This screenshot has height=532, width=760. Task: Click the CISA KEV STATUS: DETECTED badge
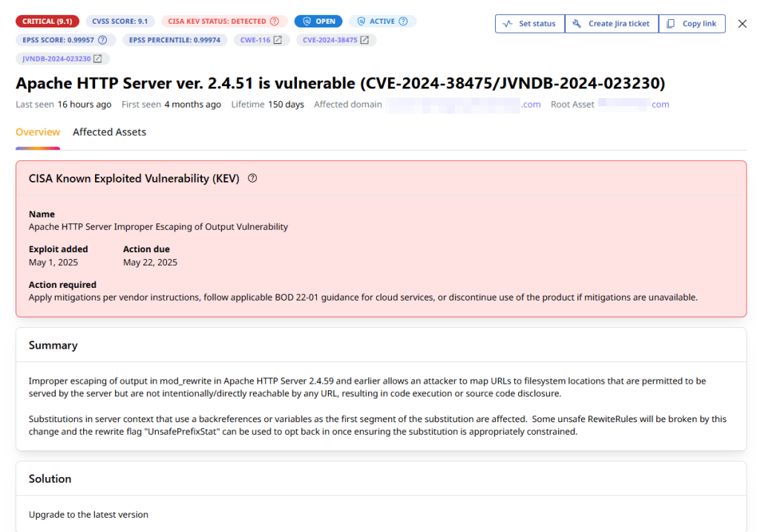pos(224,22)
